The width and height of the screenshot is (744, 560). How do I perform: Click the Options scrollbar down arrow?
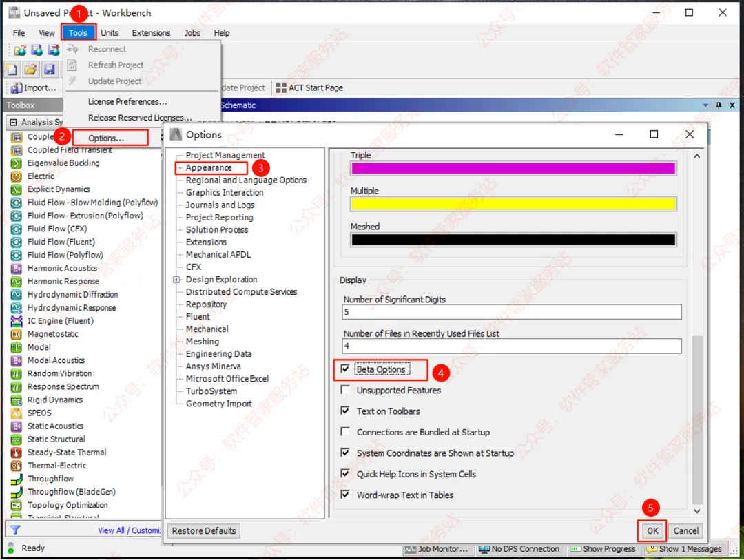(x=697, y=511)
